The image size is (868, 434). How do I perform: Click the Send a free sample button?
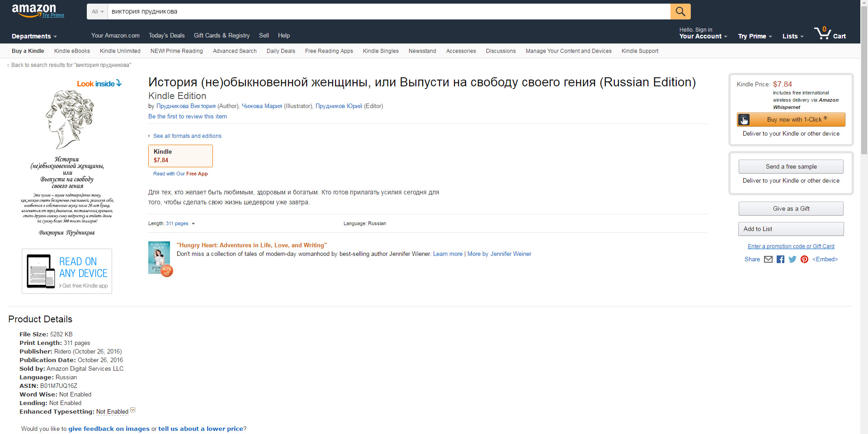[x=791, y=166]
